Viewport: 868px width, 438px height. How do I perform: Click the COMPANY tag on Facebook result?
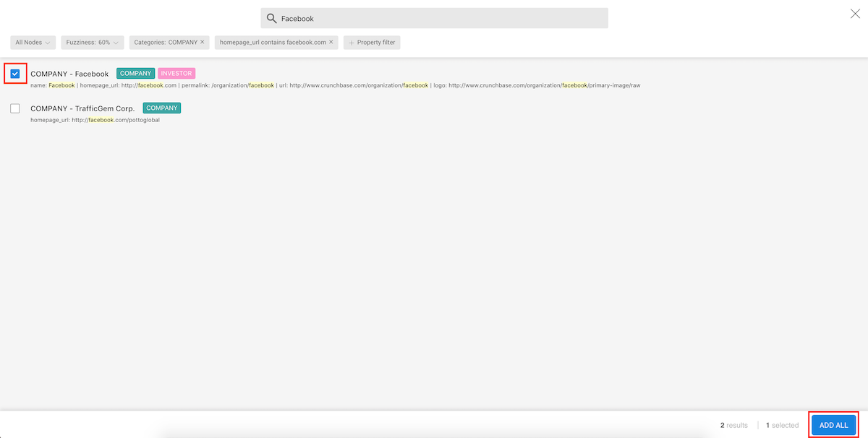pyautogui.click(x=135, y=74)
